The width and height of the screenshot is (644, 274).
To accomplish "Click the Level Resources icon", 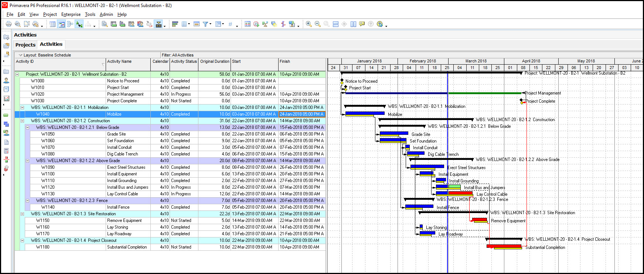I will click(x=265, y=24).
